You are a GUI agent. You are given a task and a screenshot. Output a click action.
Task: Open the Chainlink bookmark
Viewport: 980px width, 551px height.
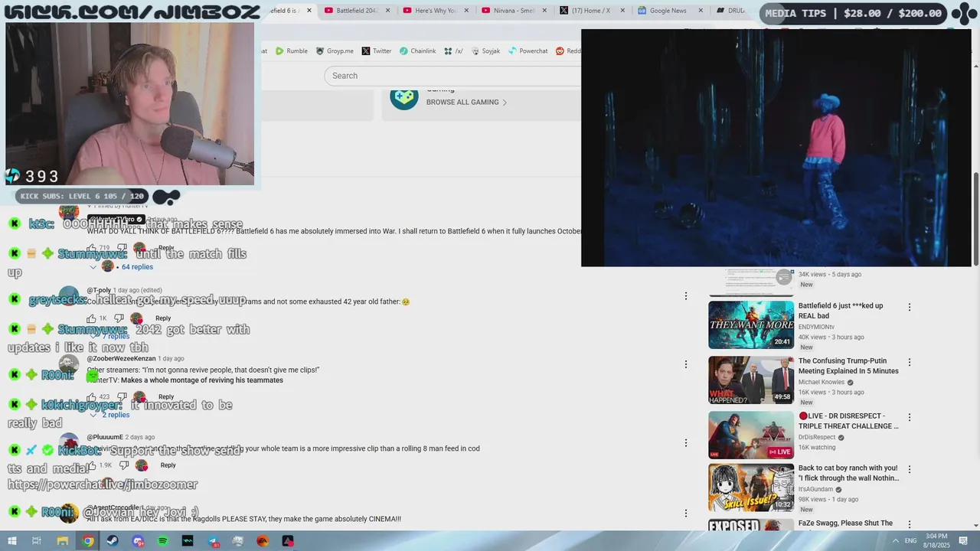(x=416, y=51)
